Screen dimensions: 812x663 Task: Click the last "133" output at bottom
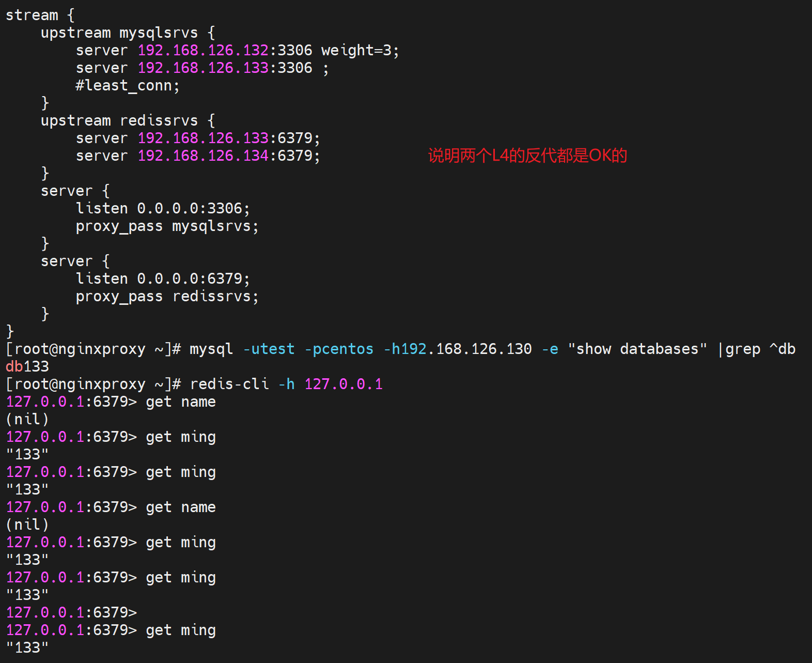click(27, 648)
